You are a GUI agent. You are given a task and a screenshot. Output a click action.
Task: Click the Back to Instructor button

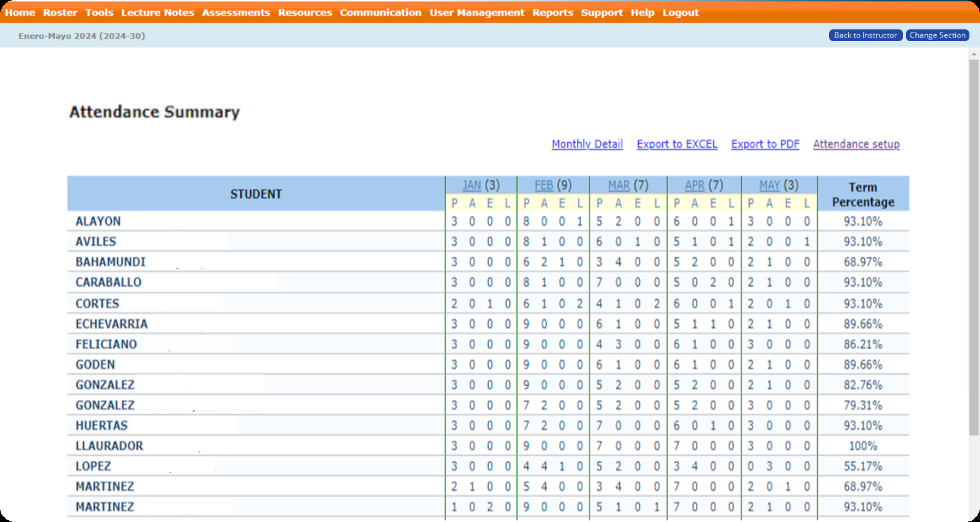coord(865,35)
